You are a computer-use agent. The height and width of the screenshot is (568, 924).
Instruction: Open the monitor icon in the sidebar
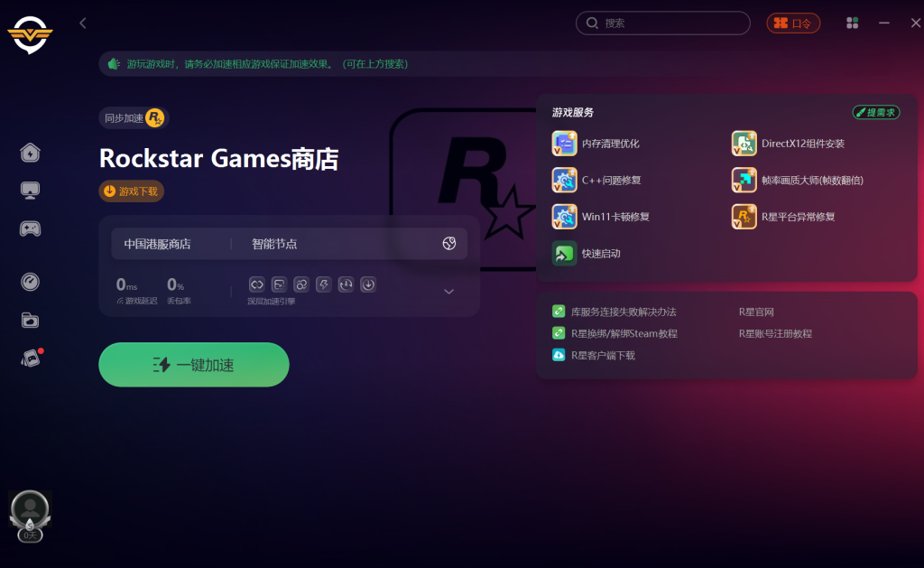click(x=30, y=191)
